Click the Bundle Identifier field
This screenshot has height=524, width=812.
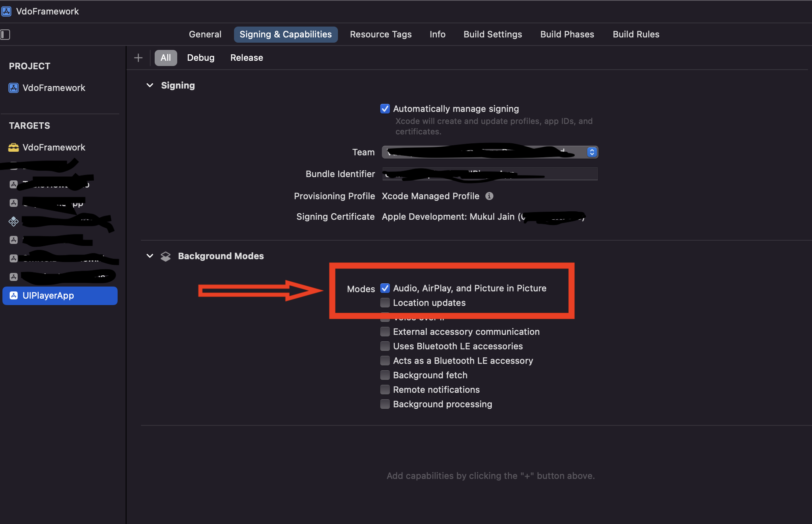coord(490,174)
